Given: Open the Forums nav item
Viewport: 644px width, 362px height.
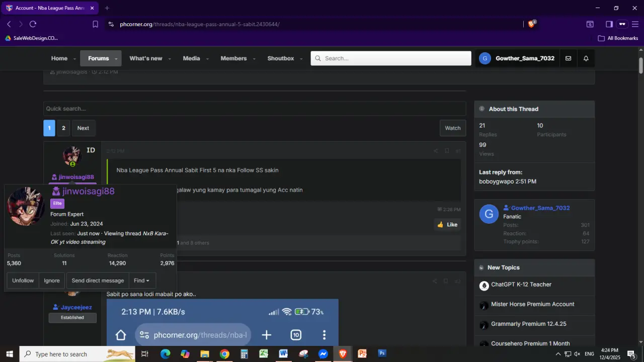Looking at the screenshot, I should click(x=98, y=58).
